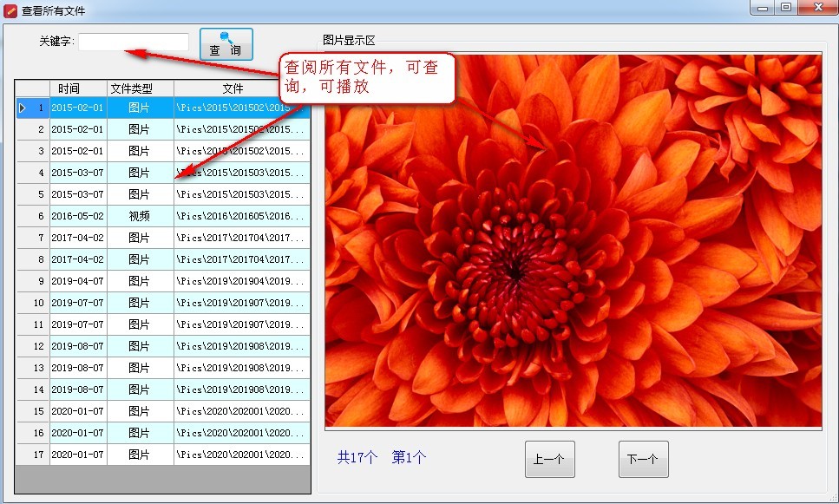
Task: Select row 13 date 2019-08-07
Action: click(78, 368)
